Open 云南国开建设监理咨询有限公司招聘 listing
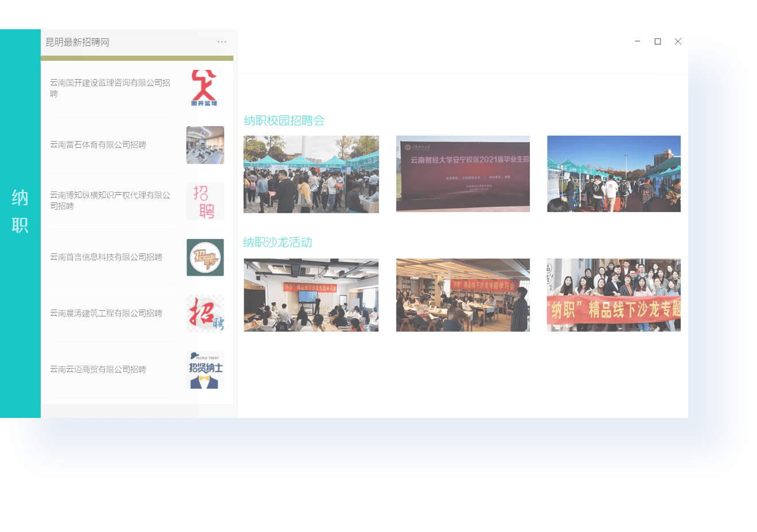 click(x=110, y=88)
